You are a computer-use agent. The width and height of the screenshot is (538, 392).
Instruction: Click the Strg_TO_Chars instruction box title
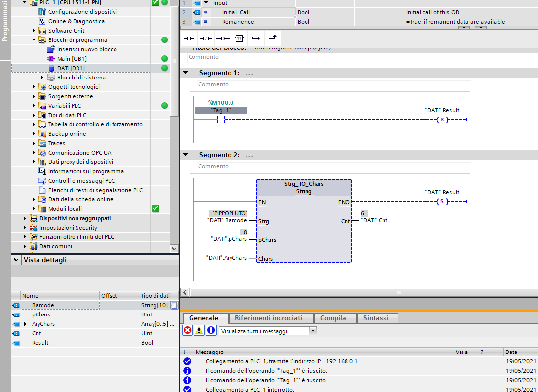304,184
